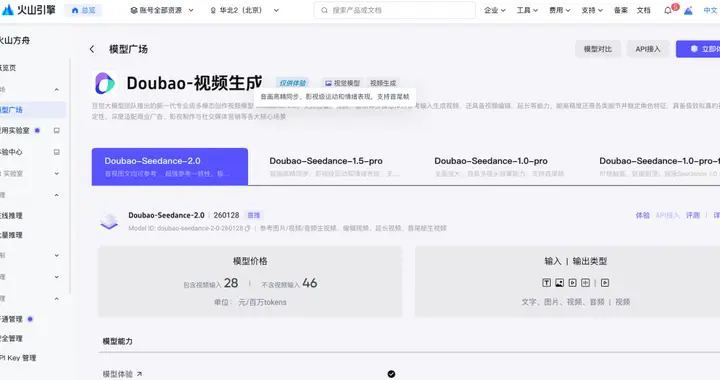Screen dimensions: 720x380
Task: Open the notification bell
Action: pos(668,11)
